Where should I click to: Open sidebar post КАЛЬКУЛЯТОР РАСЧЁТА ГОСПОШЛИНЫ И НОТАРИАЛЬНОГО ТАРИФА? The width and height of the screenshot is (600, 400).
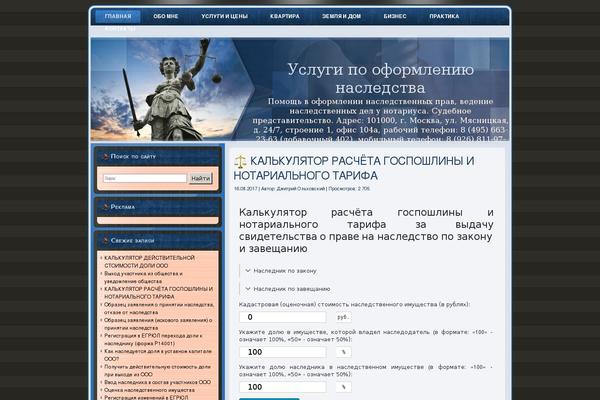pos(158,293)
